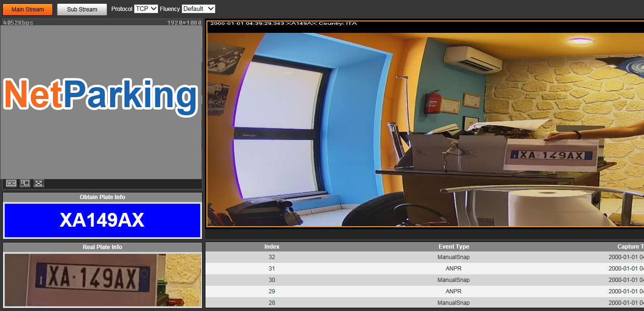Click the Real Plate Info cropped image

[102, 280]
